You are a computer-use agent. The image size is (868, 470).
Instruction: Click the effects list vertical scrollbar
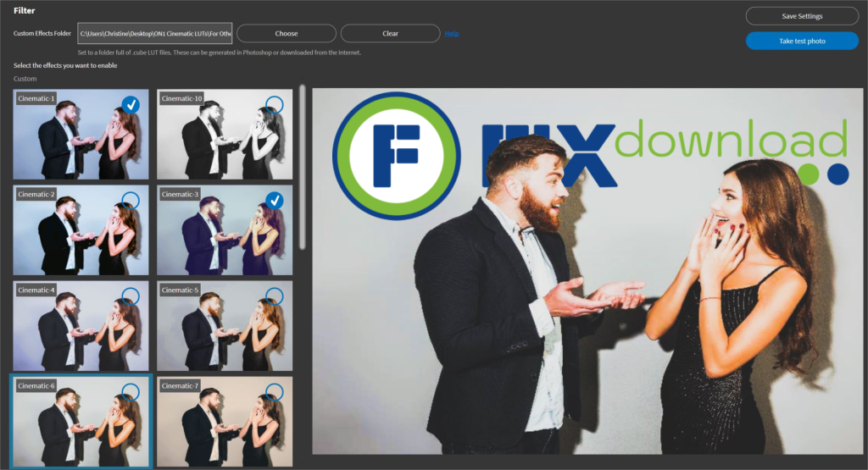303,169
